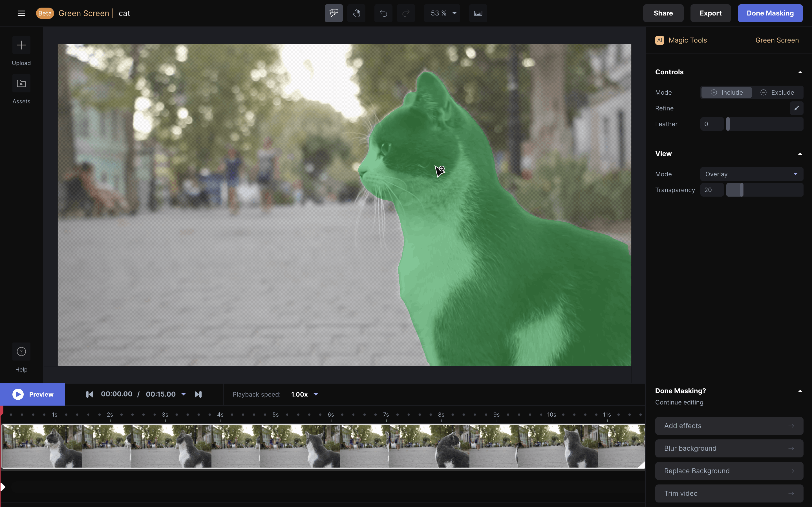Switch mask mode to Include
Image resolution: width=812 pixels, height=507 pixels.
click(727, 93)
